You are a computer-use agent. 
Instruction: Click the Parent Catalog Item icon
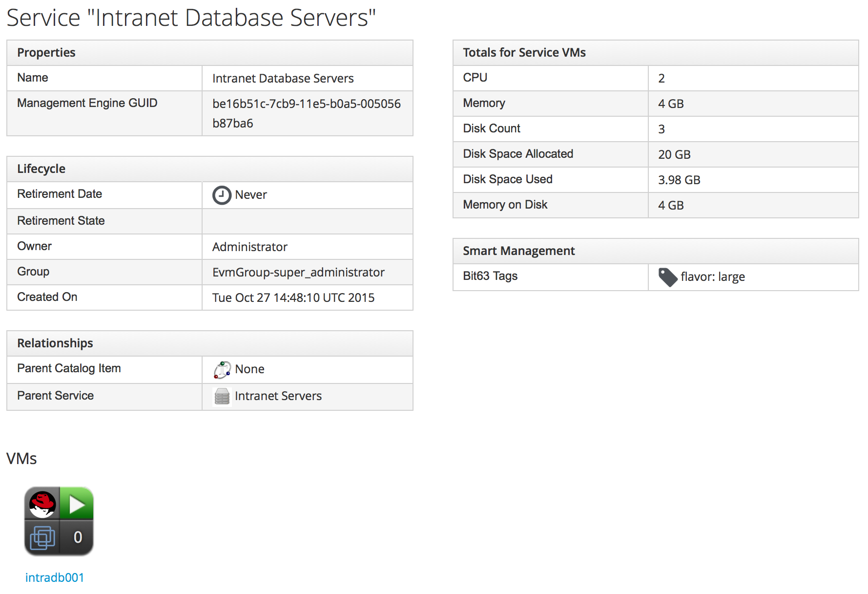(x=222, y=369)
